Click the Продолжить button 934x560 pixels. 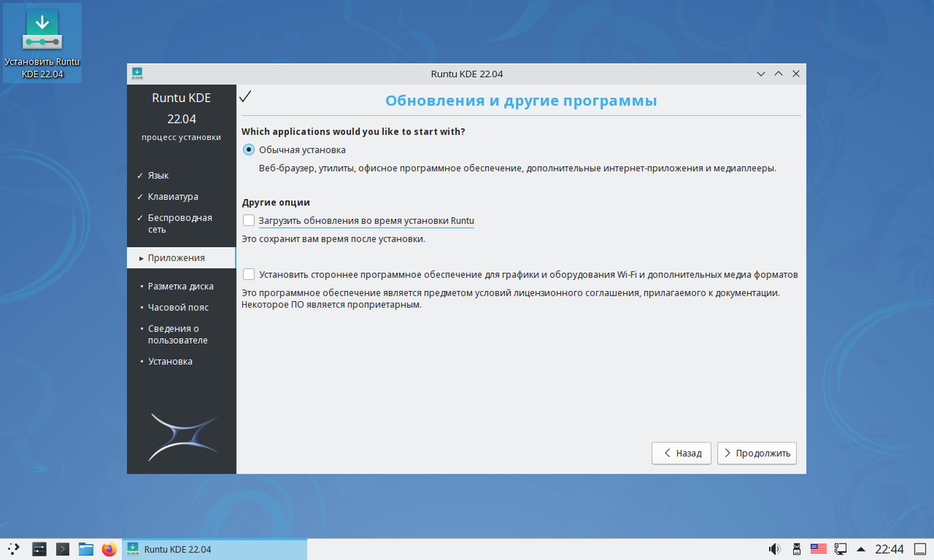(757, 453)
